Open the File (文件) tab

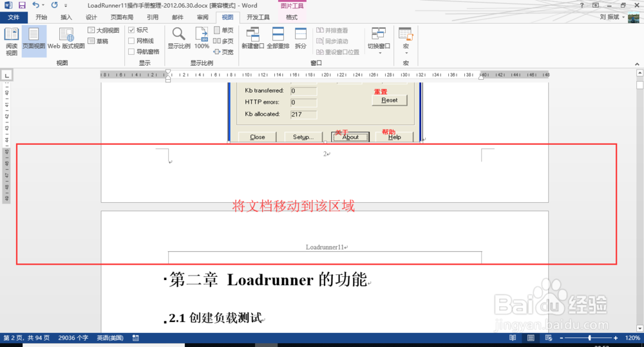tap(14, 17)
